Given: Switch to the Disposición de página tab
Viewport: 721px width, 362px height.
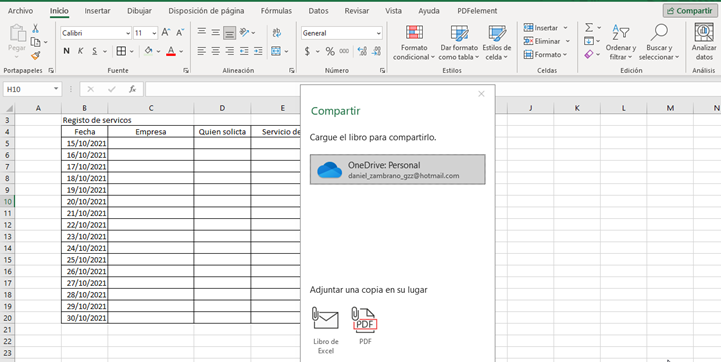Looking at the screenshot, I should [x=206, y=11].
